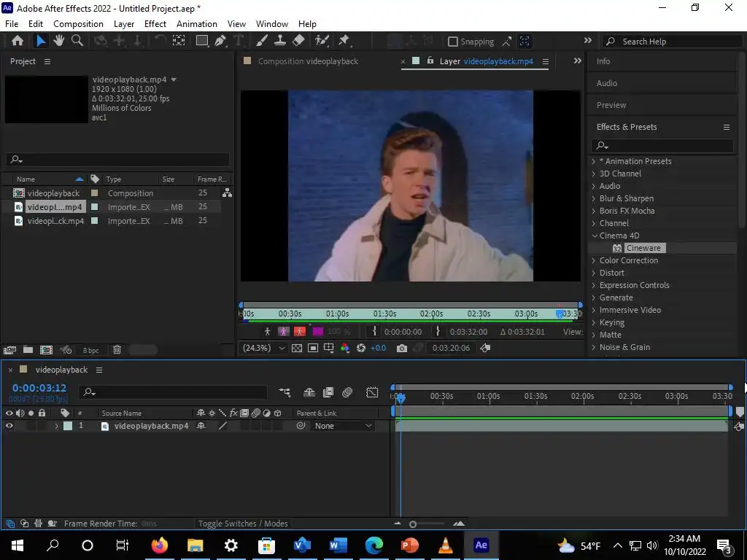Click the layer time 0:03:20:06 readout
Viewport: 747px width, 560px height.
coord(451,348)
